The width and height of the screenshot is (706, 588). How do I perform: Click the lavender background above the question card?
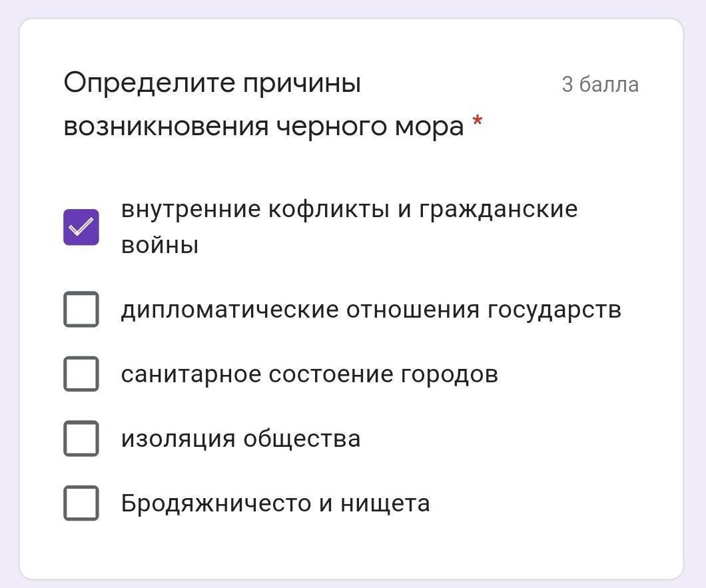[x=352, y=8]
